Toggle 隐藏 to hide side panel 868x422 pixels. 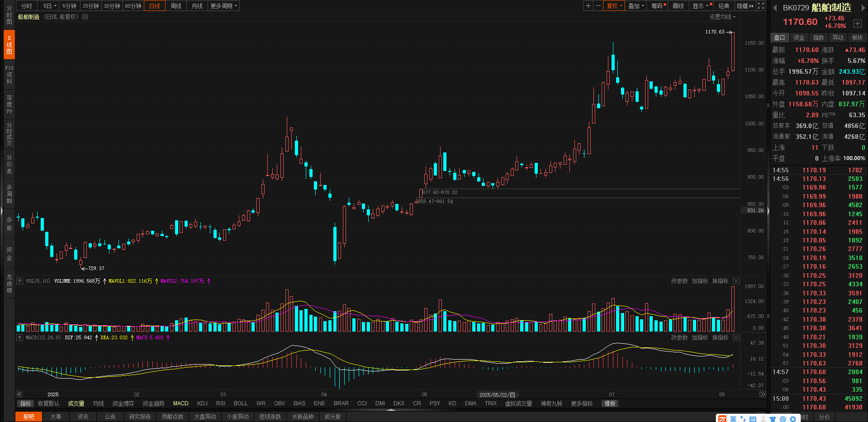(x=745, y=6)
